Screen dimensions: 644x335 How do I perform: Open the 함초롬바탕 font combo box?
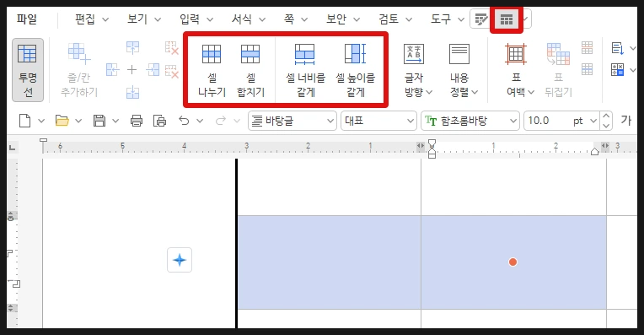[470, 121]
